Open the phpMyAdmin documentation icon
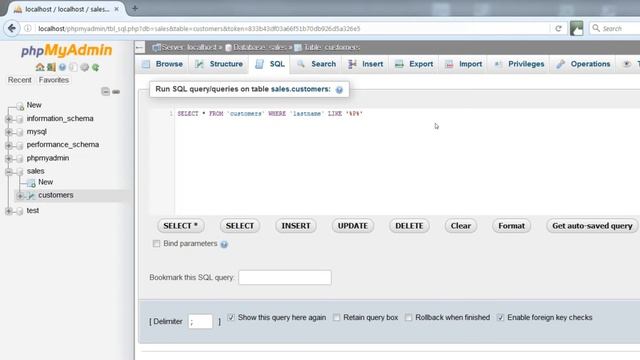 pos(62,67)
